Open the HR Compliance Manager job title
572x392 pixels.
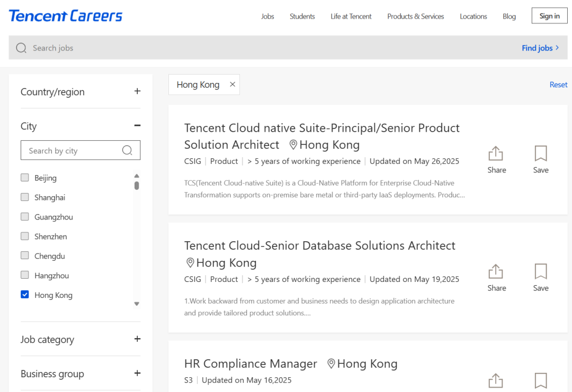coord(251,363)
